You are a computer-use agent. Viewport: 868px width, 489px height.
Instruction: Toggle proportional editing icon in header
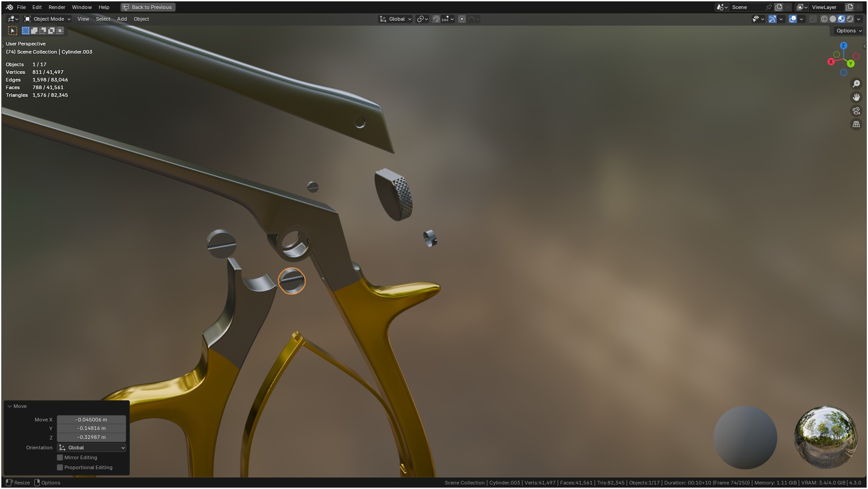point(462,19)
